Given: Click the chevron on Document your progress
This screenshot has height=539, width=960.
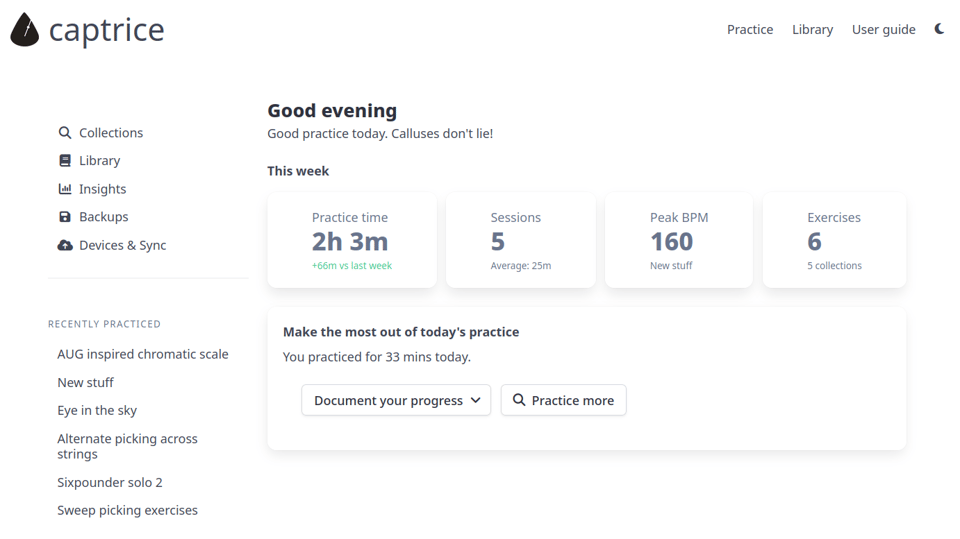Looking at the screenshot, I should click(476, 400).
